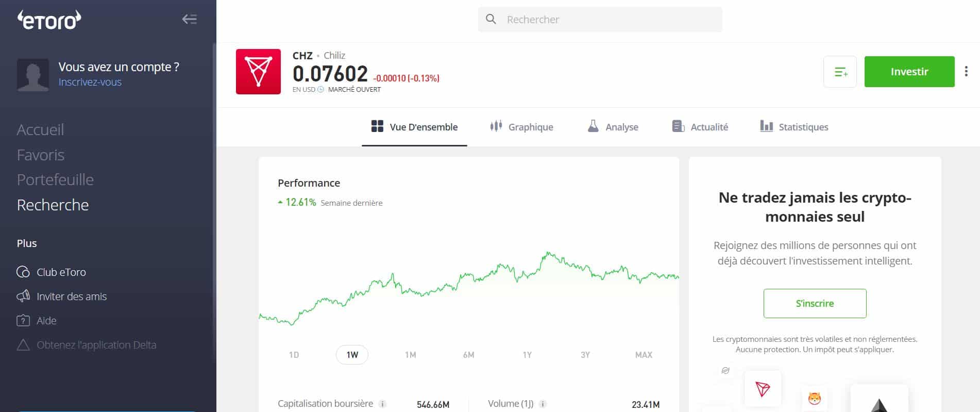Click the 12.61% weekly performance figure
Screen dimensions: 980x412
[x=301, y=202]
